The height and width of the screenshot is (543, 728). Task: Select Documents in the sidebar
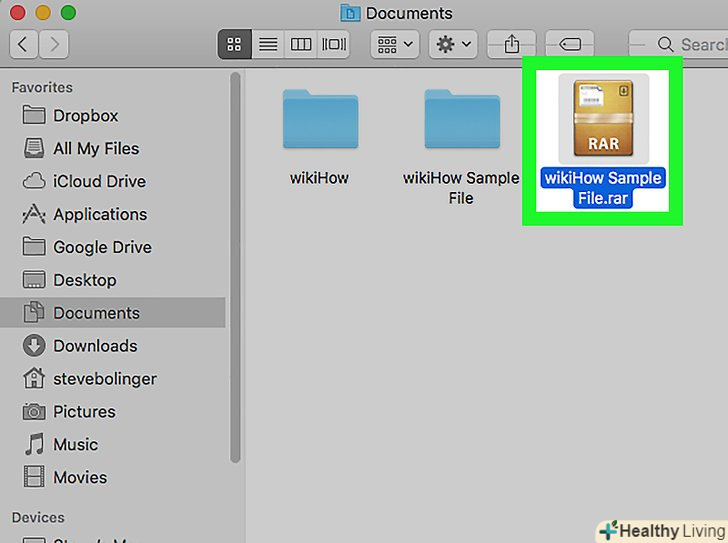pos(113,313)
